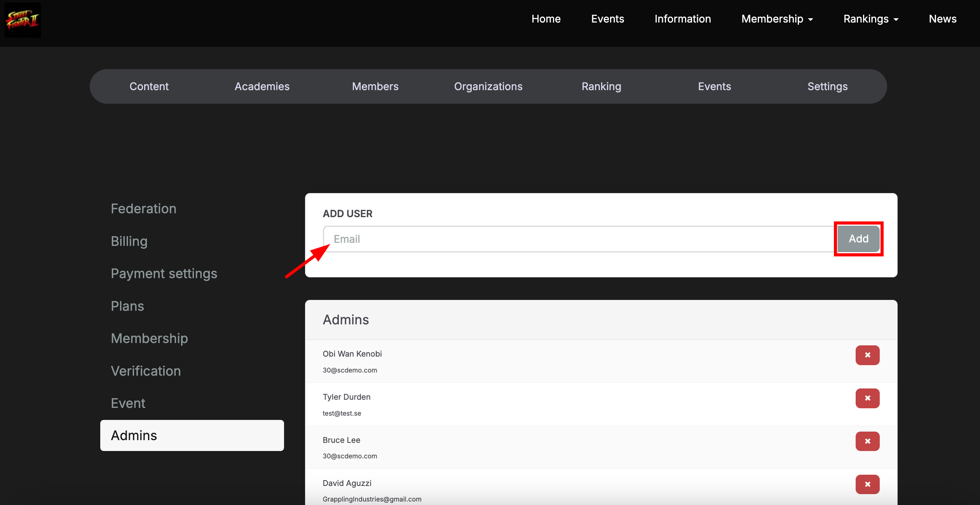Expand the Membership dropdown in navbar
This screenshot has width=980, height=505.
[x=777, y=19]
